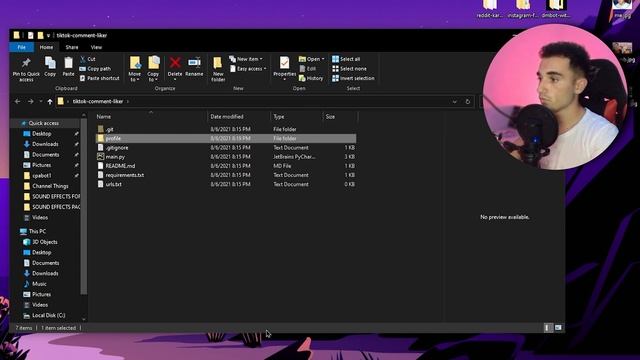Open pinned Desktop under Quick access
This screenshot has width=640, height=360.
(x=42, y=133)
